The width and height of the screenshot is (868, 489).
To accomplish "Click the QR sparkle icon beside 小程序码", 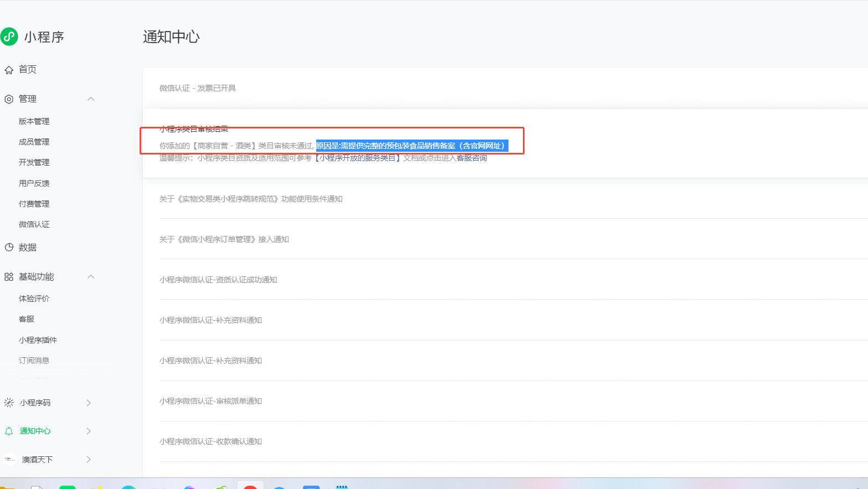I will click(x=9, y=403).
